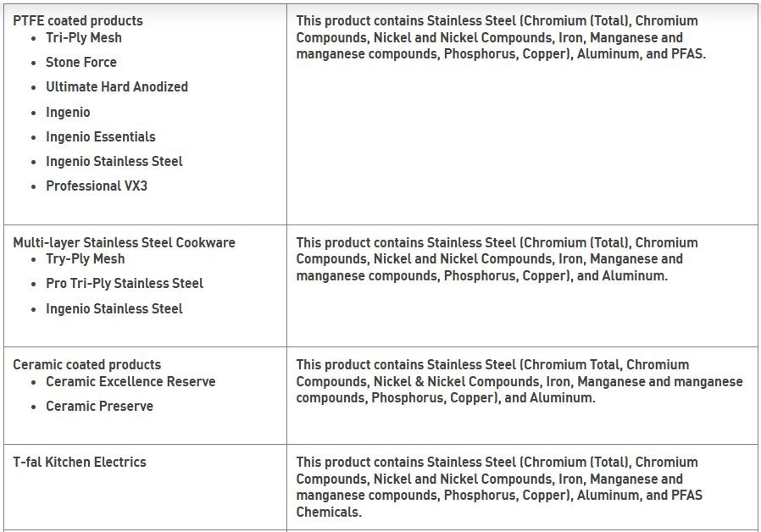Click the bullet item reading only Ingenio
761x532 pixels.
pos(68,112)
